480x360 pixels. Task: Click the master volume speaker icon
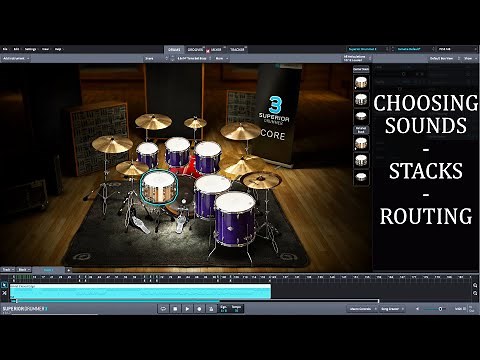[x=417, y=309]
